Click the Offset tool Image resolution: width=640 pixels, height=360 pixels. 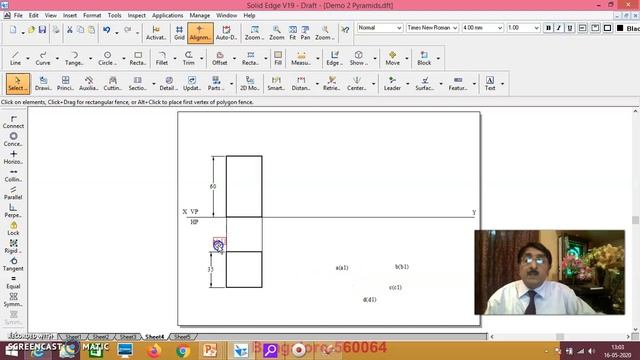219,58
